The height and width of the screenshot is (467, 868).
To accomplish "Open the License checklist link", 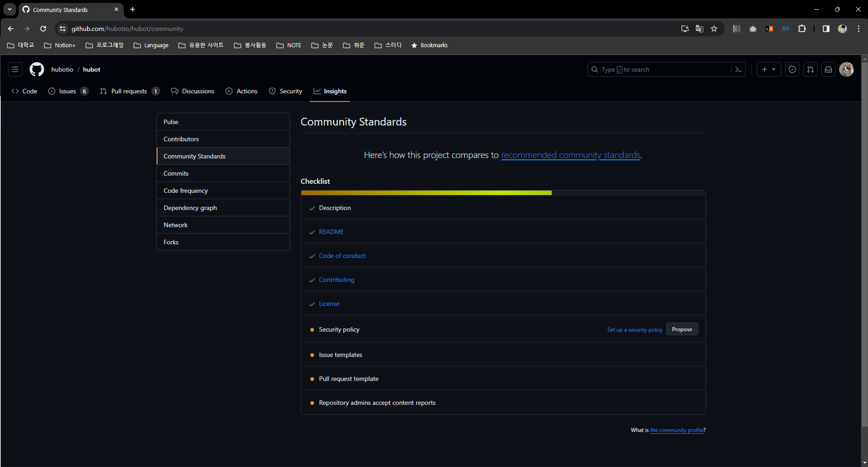I will click(x=329, y=304).
